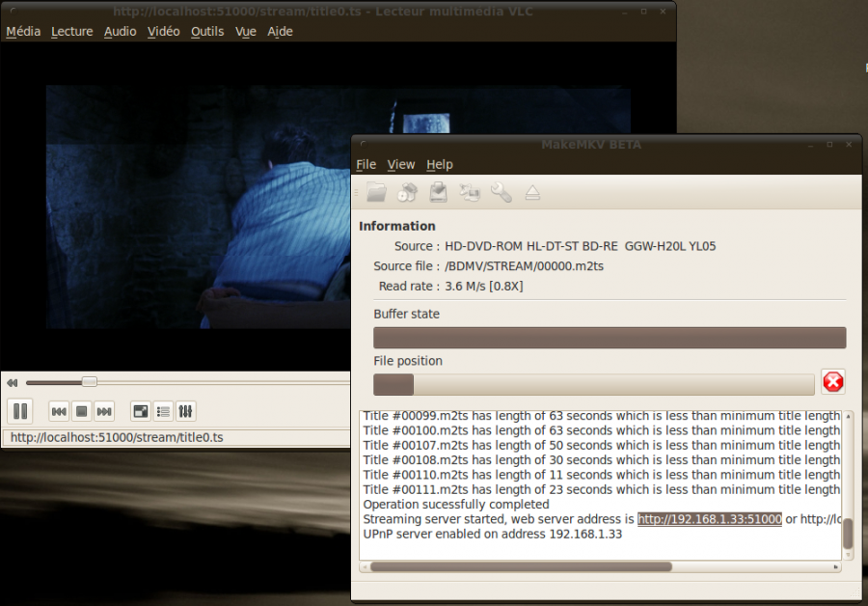Open the Help menu in MakeMKV
Viewport: 868px width, 606px height.
coord(440,164)
